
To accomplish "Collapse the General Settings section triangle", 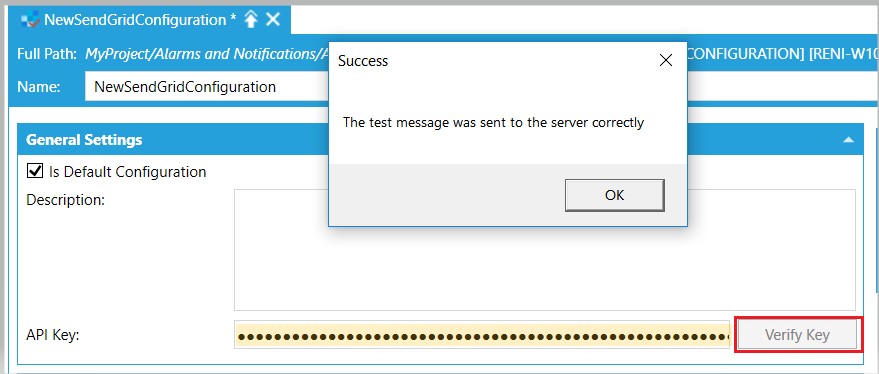I will point(849,140).
